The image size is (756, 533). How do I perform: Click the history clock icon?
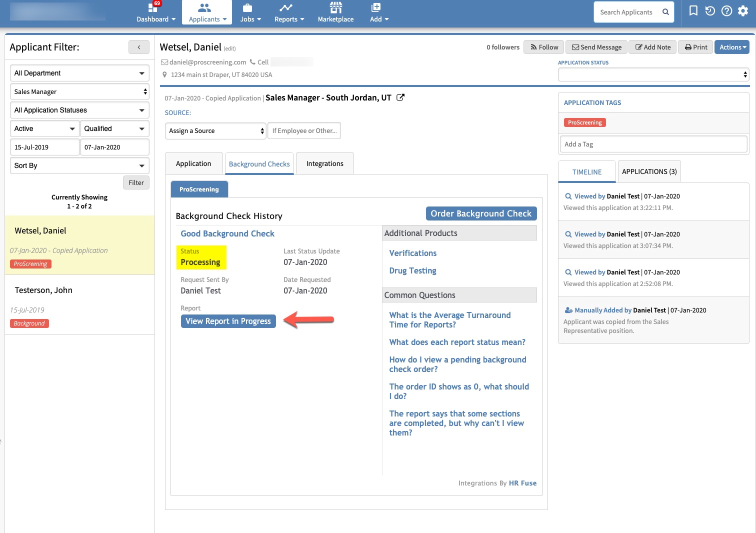click(x=710, y=11)
